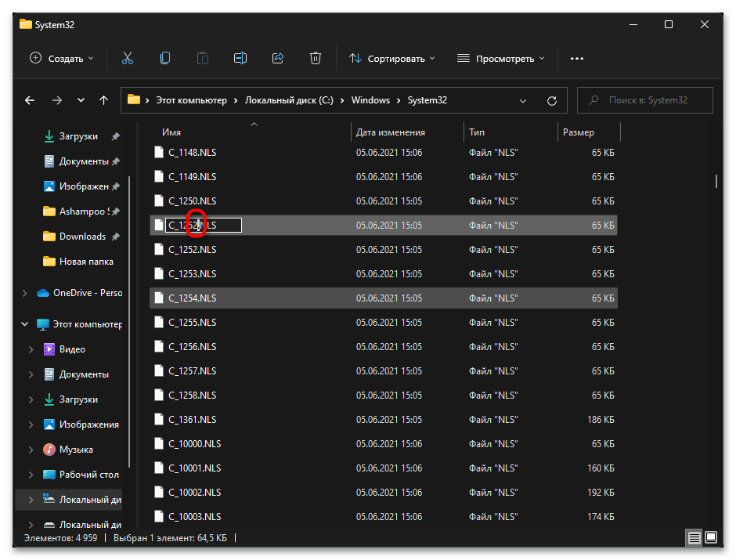Go up one level with the up arrow

pyautogui.click(x=103, y=100)
